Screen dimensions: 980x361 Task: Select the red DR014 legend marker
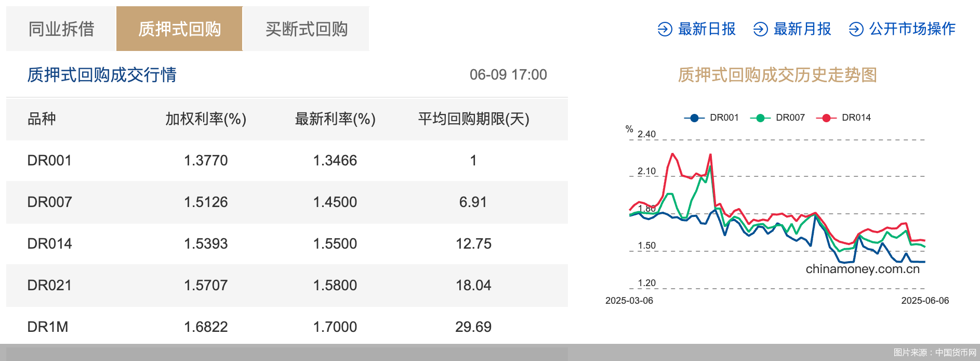pos(825,118)
